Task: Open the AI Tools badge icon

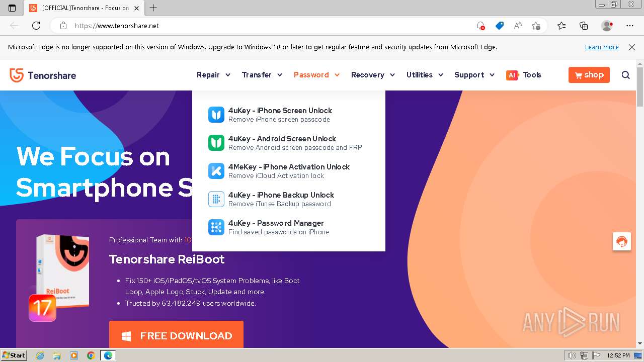Action: (512, 75)
